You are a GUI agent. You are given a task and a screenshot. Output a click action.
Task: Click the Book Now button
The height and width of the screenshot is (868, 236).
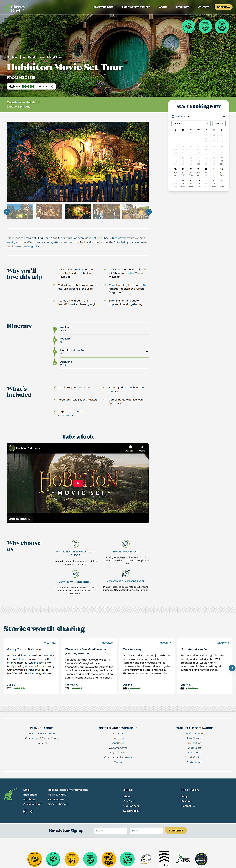pos(223,7)
